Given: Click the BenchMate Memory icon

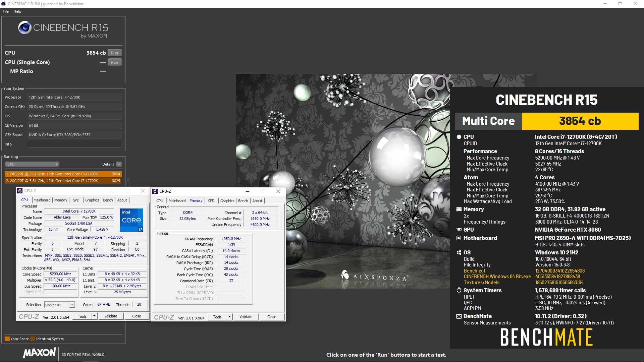Looking at the screenshot, I should point(459,209).
